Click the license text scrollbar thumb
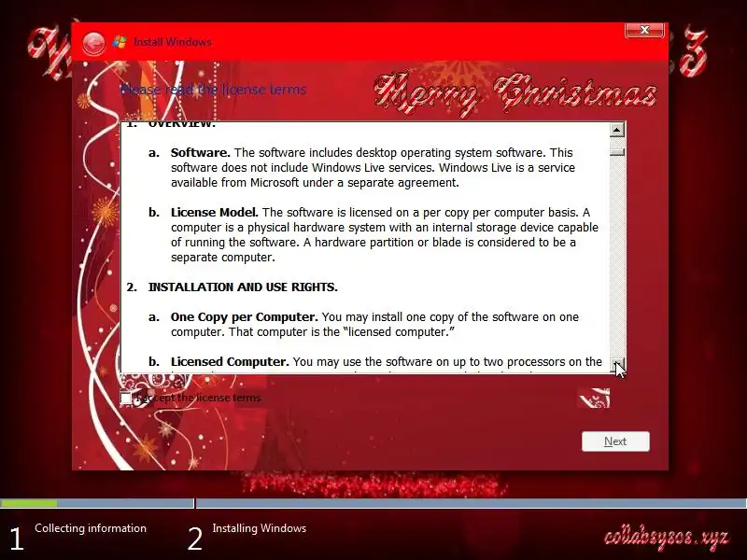The image size is (747, 560). 617,152
